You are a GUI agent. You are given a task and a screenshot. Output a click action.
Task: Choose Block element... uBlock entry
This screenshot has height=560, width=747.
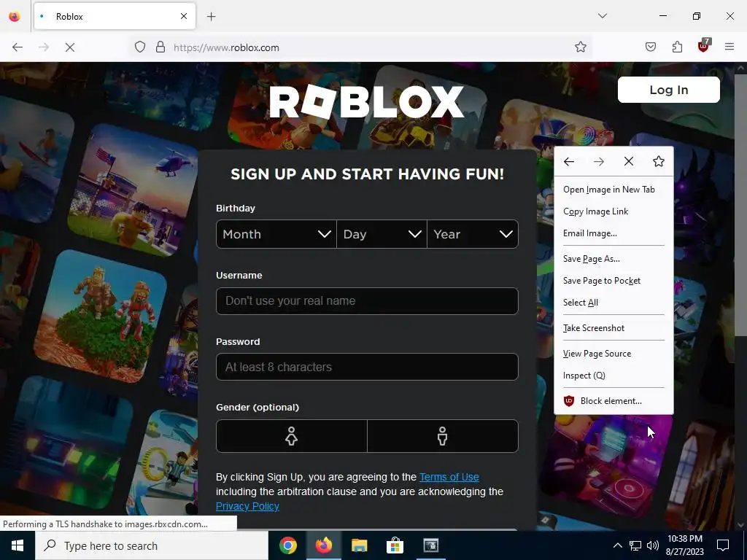tap(614, 401)
